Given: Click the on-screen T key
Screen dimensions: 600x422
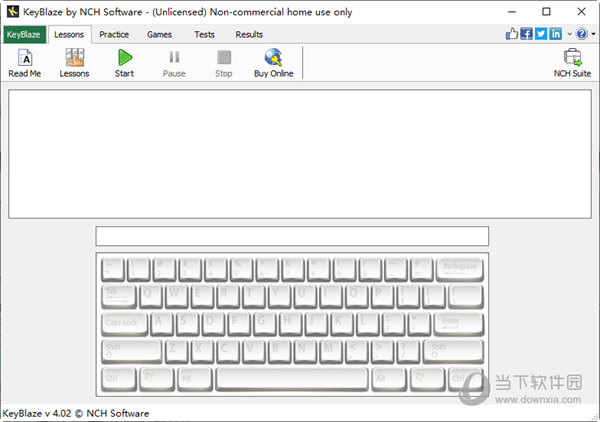Looking at the screenshot, I should point(253,297).
